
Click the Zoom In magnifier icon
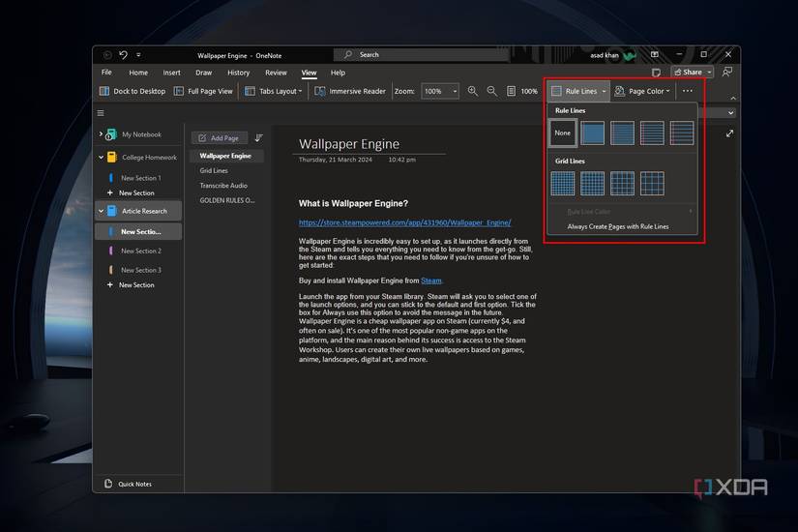point(473,91)
